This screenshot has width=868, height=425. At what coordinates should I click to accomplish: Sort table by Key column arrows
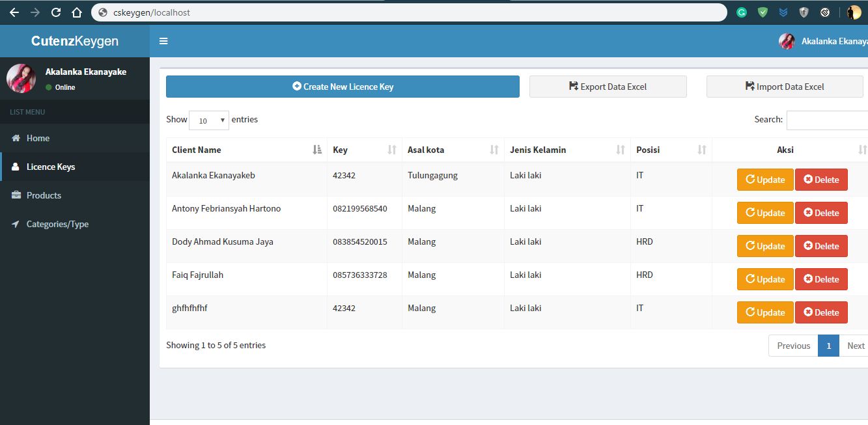pyautogui.click(x=391, y=150)
